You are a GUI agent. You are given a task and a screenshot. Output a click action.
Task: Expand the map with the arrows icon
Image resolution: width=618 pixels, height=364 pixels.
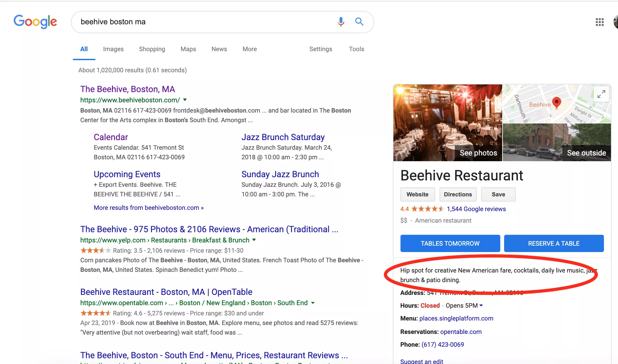(x=601, y=94)
